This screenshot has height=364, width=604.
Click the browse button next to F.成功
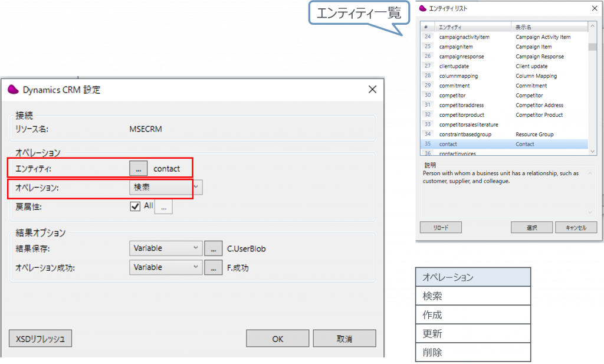[x=213, y=267]
